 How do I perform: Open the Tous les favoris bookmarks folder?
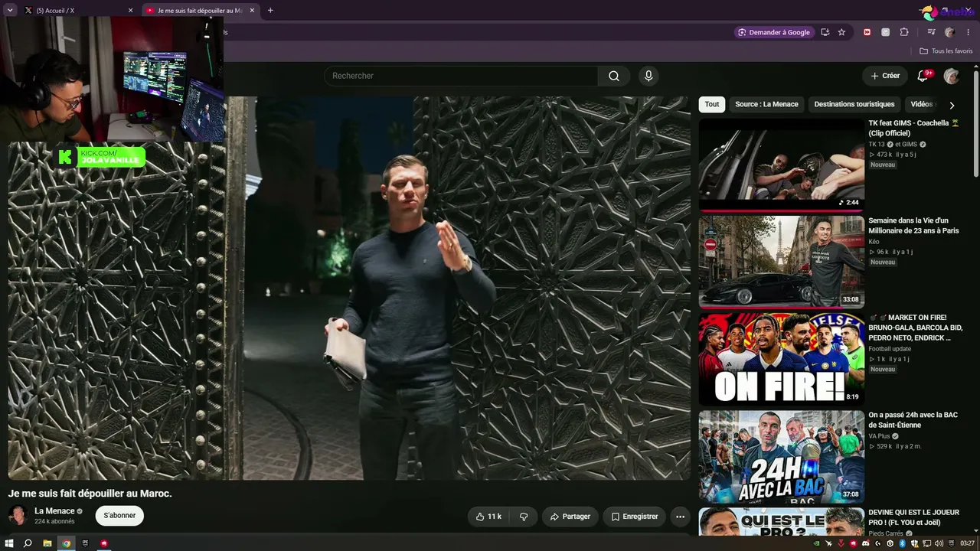click(946, 51)
